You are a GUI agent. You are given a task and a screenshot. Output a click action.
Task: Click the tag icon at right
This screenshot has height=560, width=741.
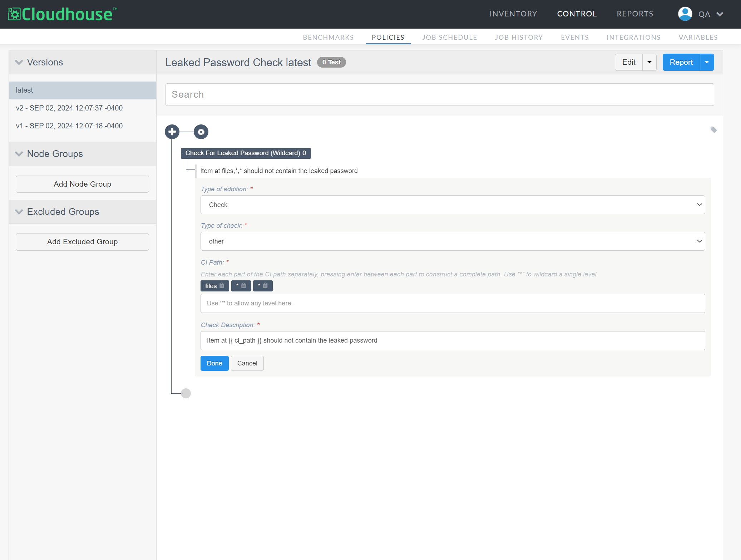point(713,130)
